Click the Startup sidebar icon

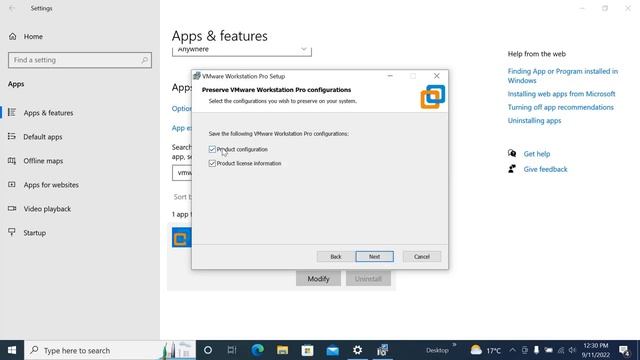coord(12,232)
